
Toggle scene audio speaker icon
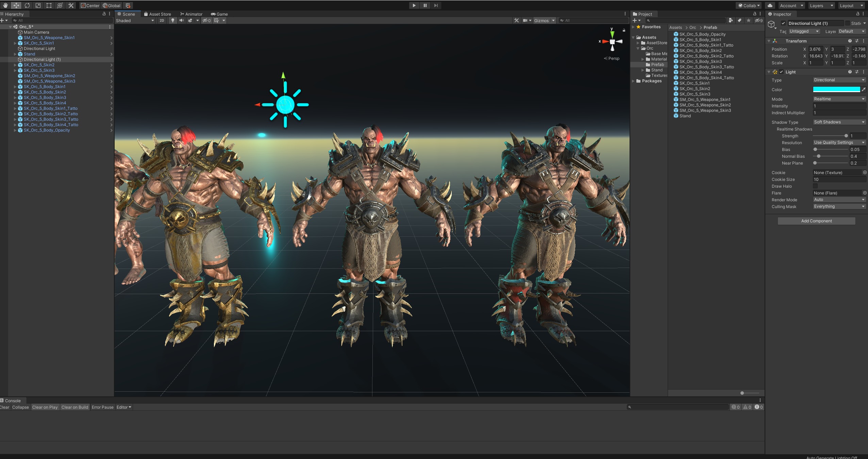coord(182,20)
